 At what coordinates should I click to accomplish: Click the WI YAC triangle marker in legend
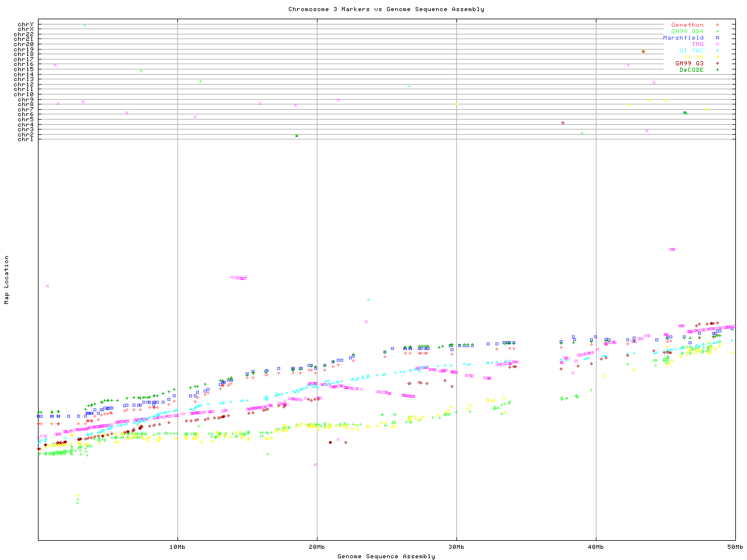click(717, 51)
